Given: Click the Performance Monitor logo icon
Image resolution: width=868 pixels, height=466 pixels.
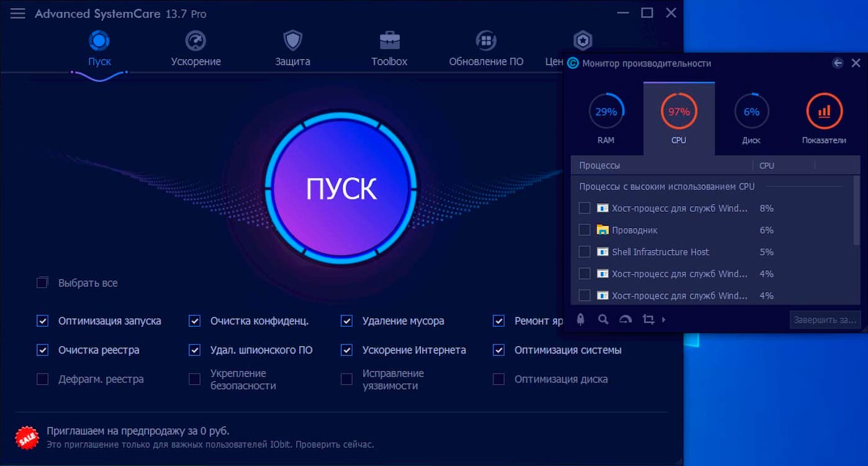Looking at the screenshot, I should [573, 63].
